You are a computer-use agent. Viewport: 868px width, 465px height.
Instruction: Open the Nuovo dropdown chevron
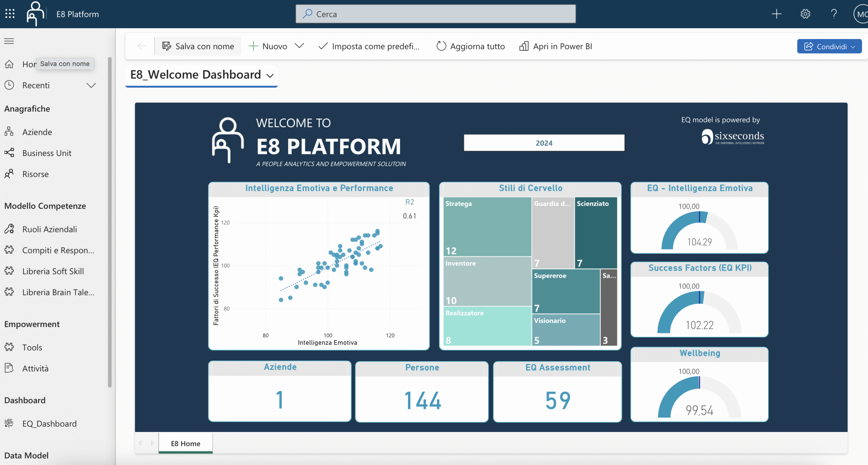299,46
